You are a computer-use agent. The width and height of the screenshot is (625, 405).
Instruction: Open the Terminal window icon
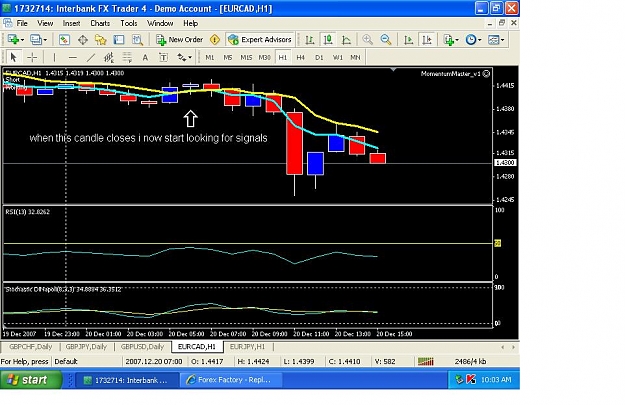(x=119, y=39)
